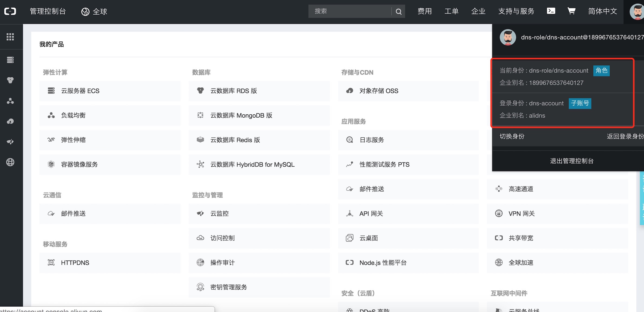Click the lock globe icon beside VPN 网关
Image resolution: width=644 pixels, height=312 pixels.
point(499,213)
